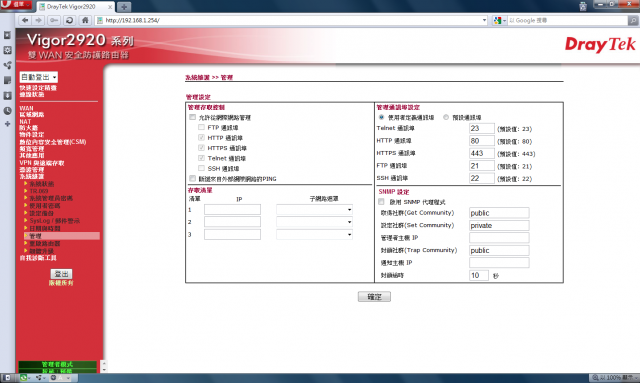640x383 pixels.
Task: Enable the SNMP agent checkbox
Action: tap(381, 202)
